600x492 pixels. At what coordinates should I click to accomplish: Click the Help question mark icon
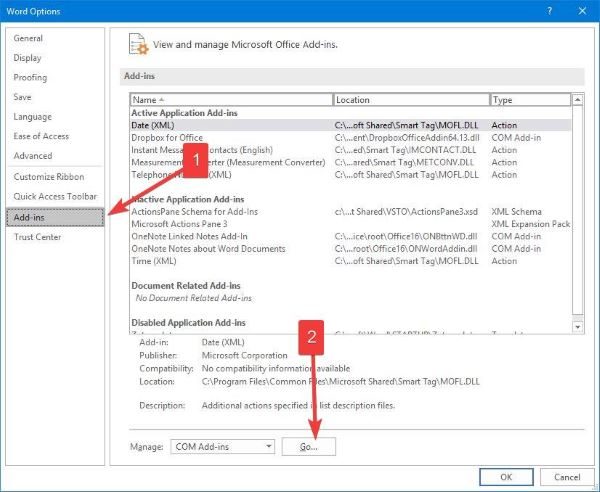coord(549,11)
